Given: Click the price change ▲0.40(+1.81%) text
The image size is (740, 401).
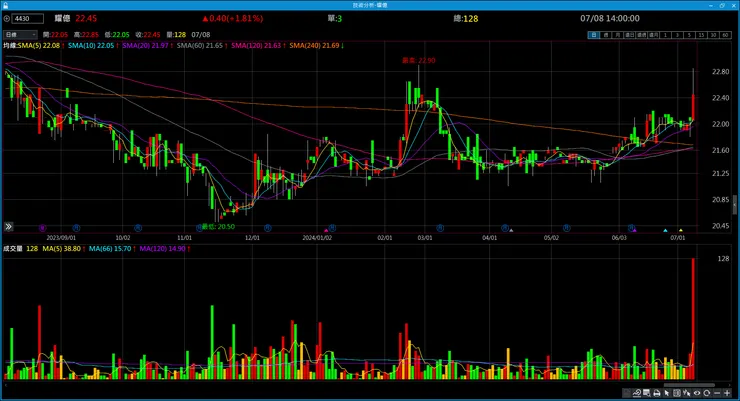Looking at the screenshot, I should pos(232,18).
